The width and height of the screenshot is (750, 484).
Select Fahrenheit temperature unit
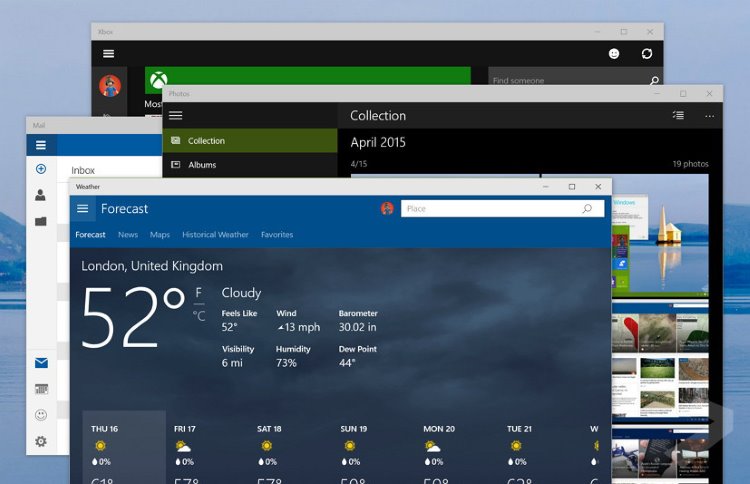199,292
